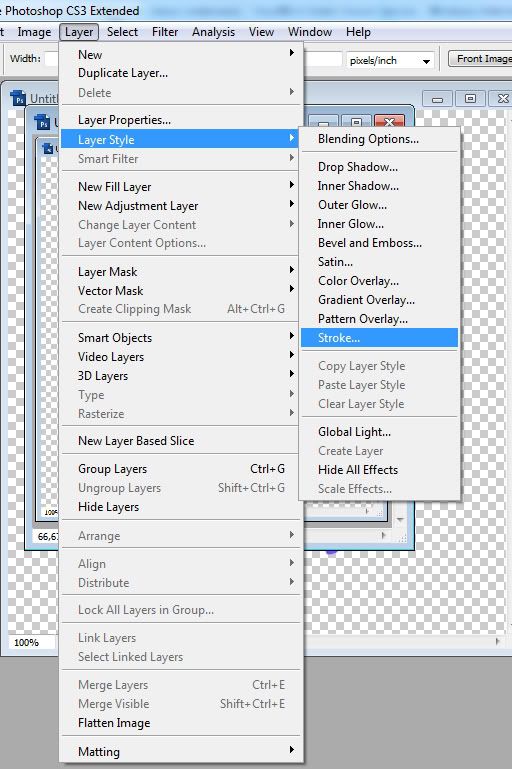Viewport: 512px width, 769px height.
Task: Expand the New submenu
Action: coord(180,54)
